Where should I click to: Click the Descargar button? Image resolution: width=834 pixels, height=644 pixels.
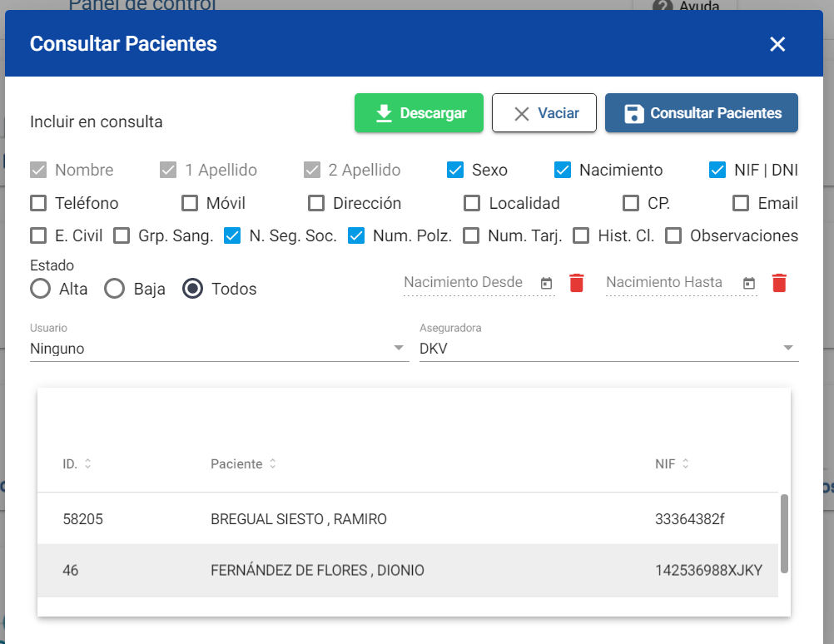point(419,112)
